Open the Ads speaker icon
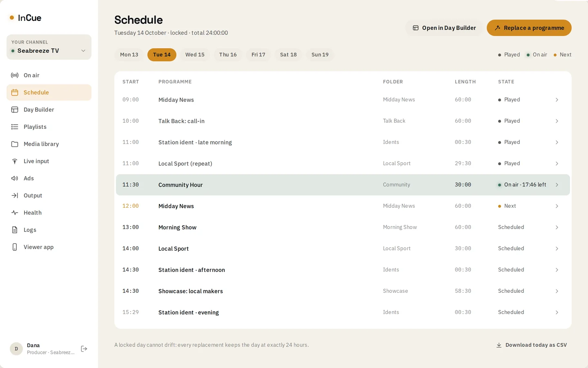Viewport: 588px width, 368px height. pyautogui.click(x=15, y=178)
